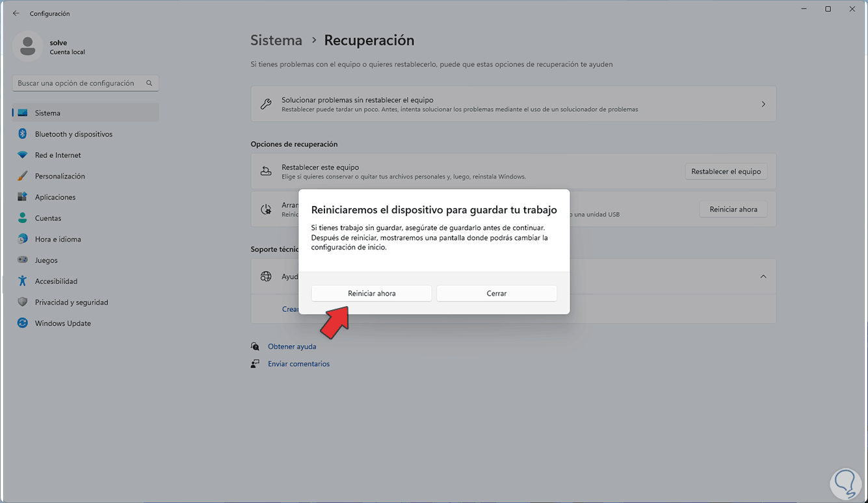Close the Configuración window
This screenshot has width=868, height=503.
pos(852,9)
